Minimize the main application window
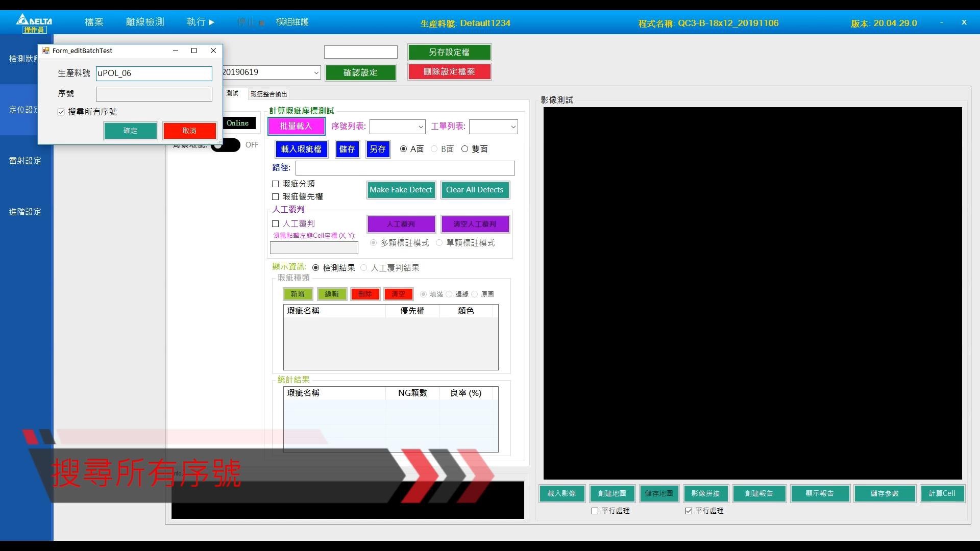Viewport: 980px width, 551px height. coord(942,22)
